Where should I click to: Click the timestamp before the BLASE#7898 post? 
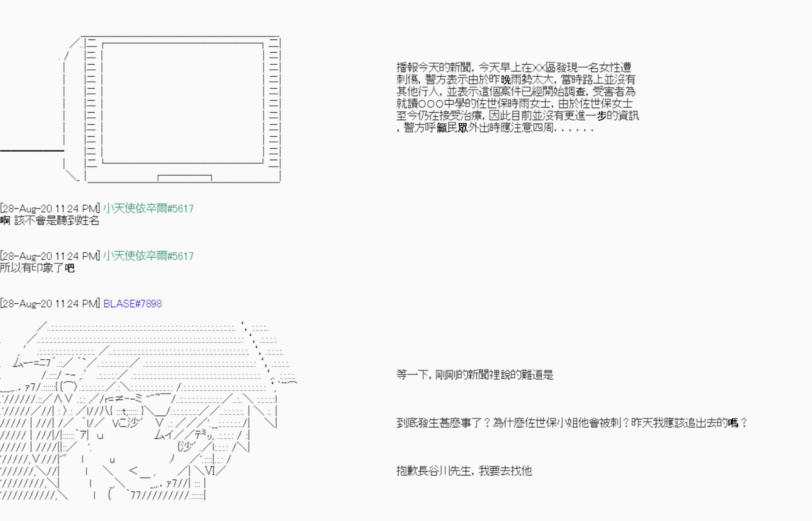point(50,304)
